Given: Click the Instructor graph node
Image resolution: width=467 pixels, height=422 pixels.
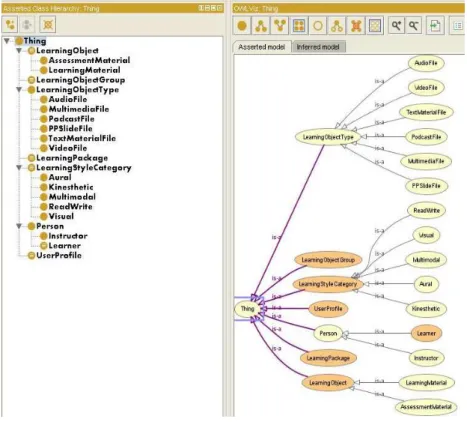Looking at the screenshot, I should (426, 358).
